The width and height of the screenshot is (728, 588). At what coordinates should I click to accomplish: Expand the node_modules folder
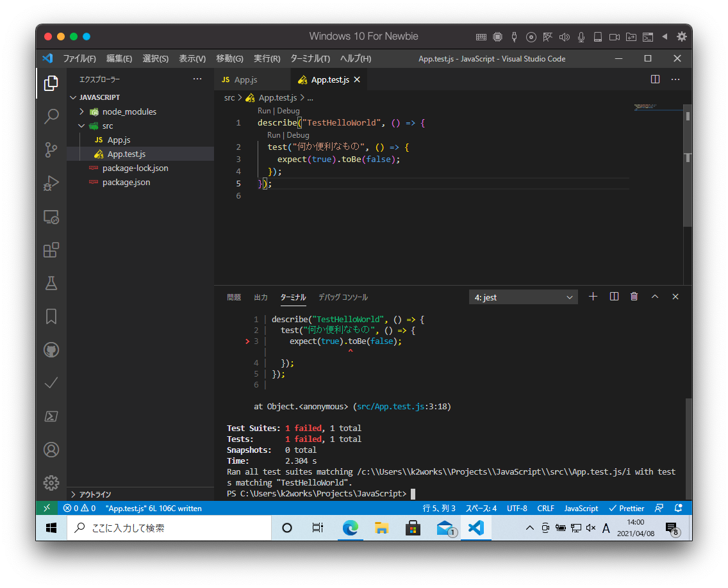[82, 111]
